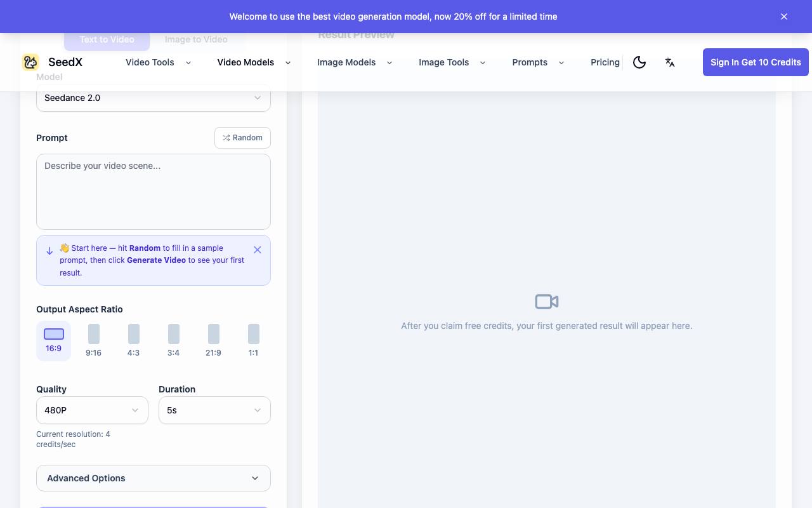Image resolution: width=812 pixels, height=508 pixels.
Task: Click the 'After you claim free credits' message
Action: pyautogui.click(x=547, y=326)
